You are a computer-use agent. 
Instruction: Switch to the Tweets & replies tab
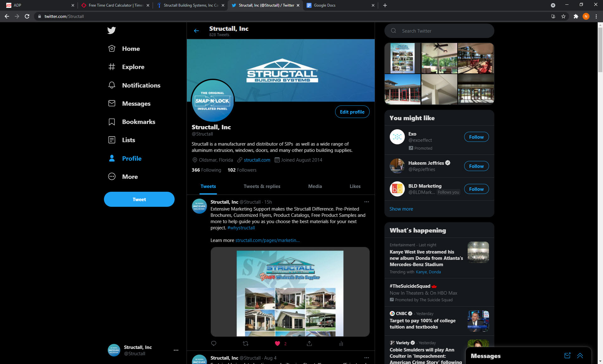[x=262, y=186]
